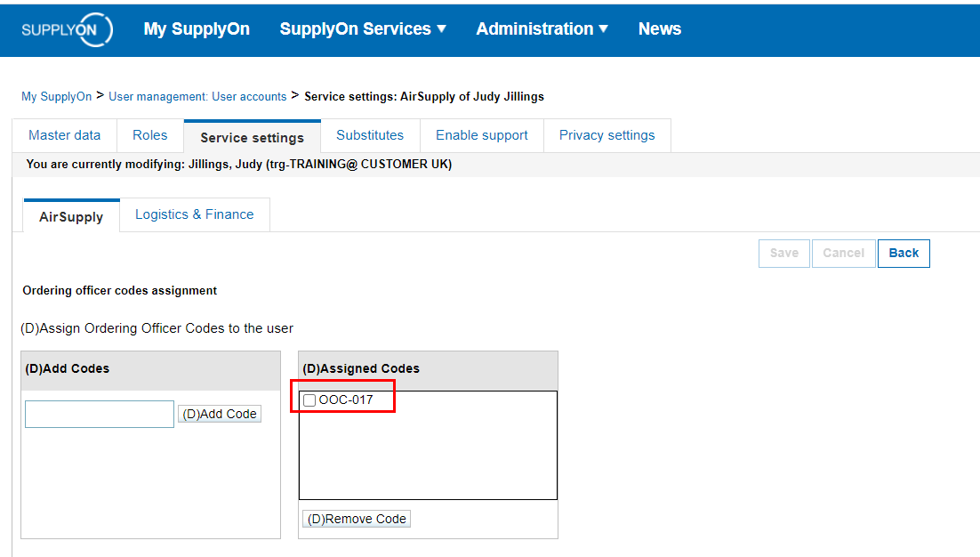Viewport: 980px width, 557px height.
Task: Open the News page
Action: pos(659,28)
